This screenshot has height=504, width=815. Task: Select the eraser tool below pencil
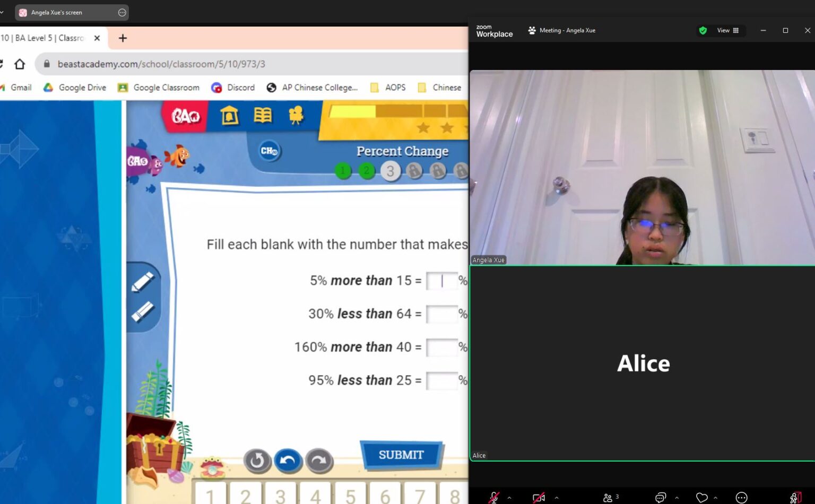143,311
